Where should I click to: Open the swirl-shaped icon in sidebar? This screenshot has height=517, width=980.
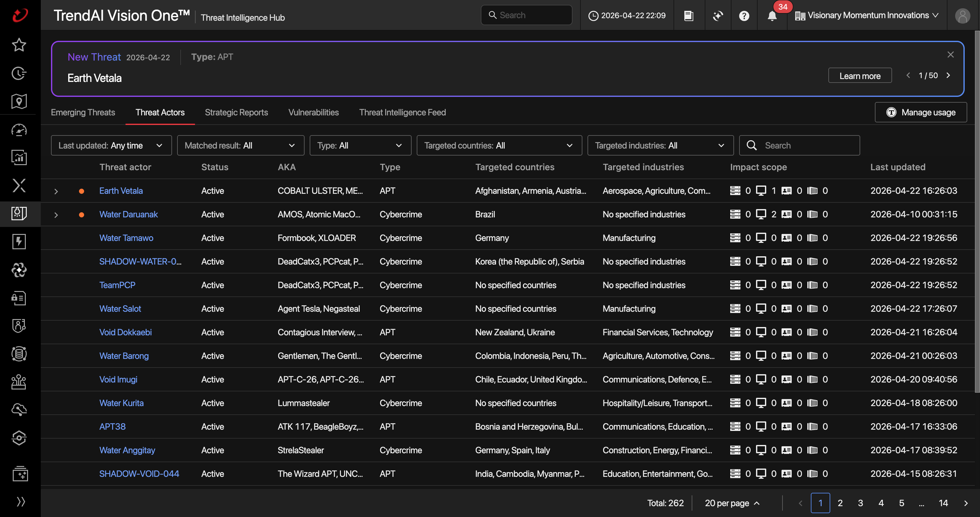click(19, 270)
